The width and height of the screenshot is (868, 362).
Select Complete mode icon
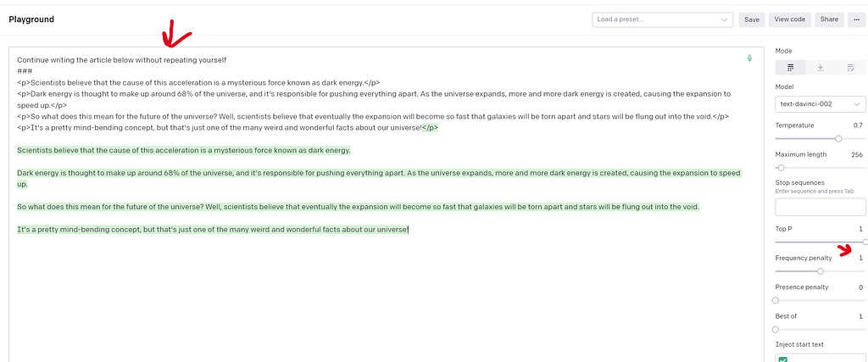pos(790,68)
